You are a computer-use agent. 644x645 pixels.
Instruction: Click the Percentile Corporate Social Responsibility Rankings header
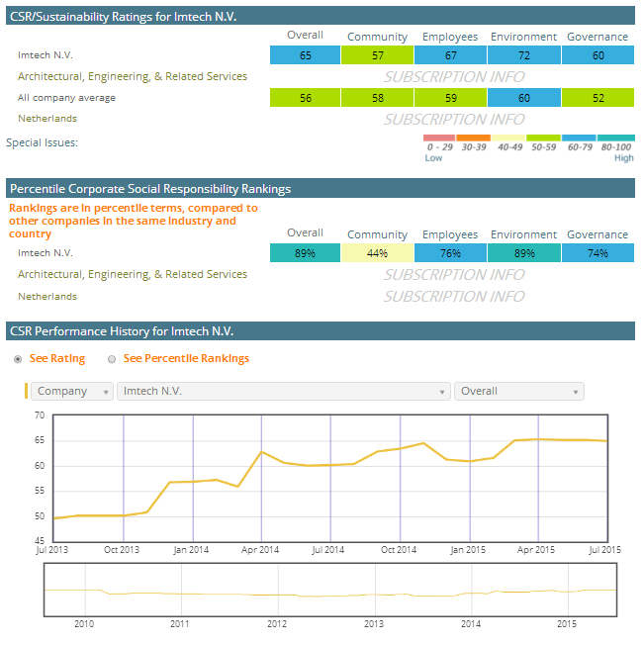[321, 188]
